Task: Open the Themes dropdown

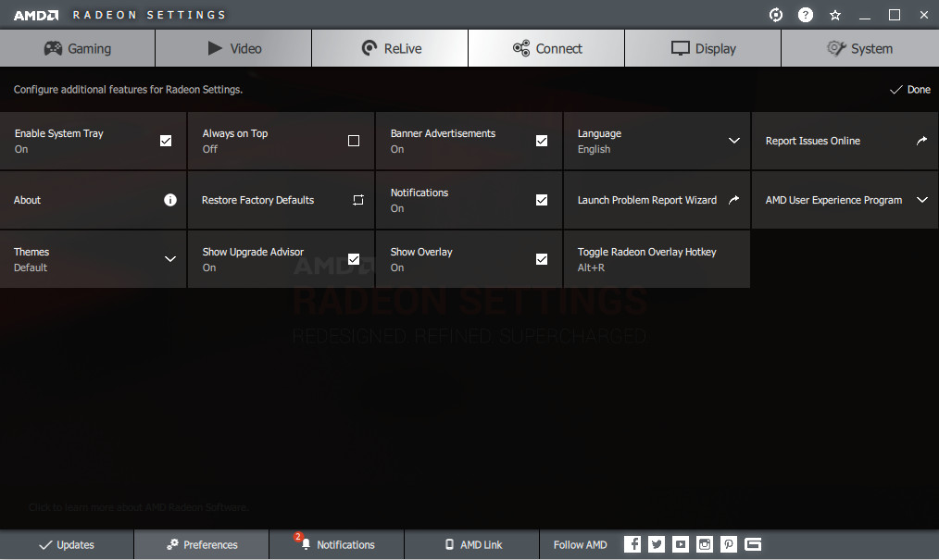Action: [x=170, y=259]
